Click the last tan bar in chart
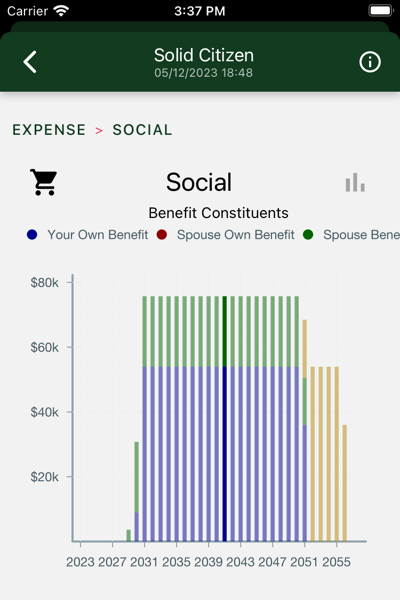The width and height of the screenshot is (400, 600). click(345, 483)
